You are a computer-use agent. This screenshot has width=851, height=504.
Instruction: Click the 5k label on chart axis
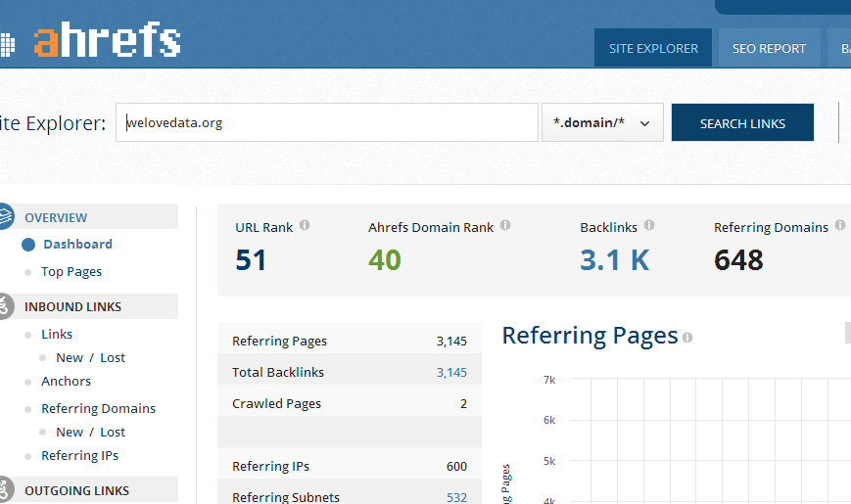(549, 461)
